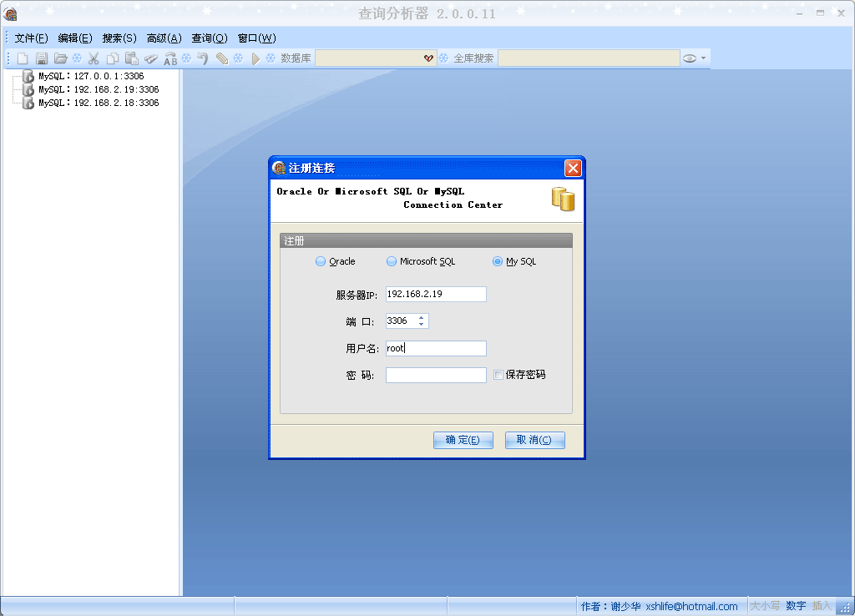
Task: Click database icon for MySQL 127.0.0.1:3306
Action: pyautogui.click(x=28, y=76)
